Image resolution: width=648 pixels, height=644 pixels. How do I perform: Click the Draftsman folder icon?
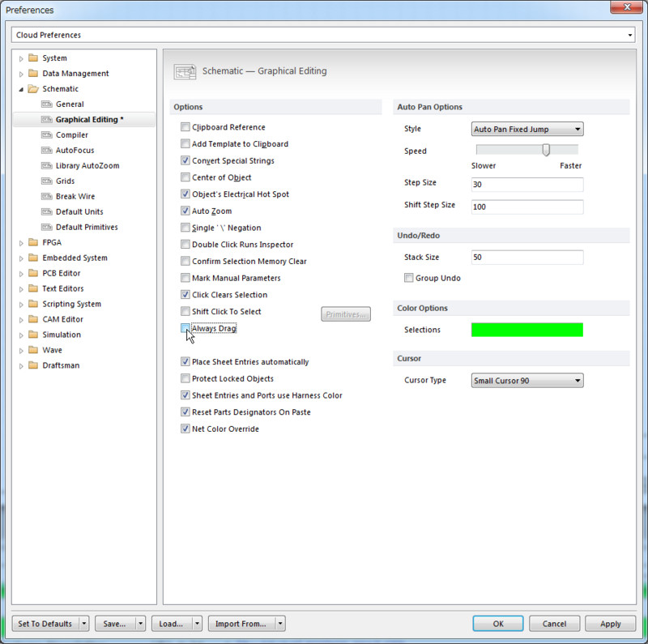coord(33,365)
